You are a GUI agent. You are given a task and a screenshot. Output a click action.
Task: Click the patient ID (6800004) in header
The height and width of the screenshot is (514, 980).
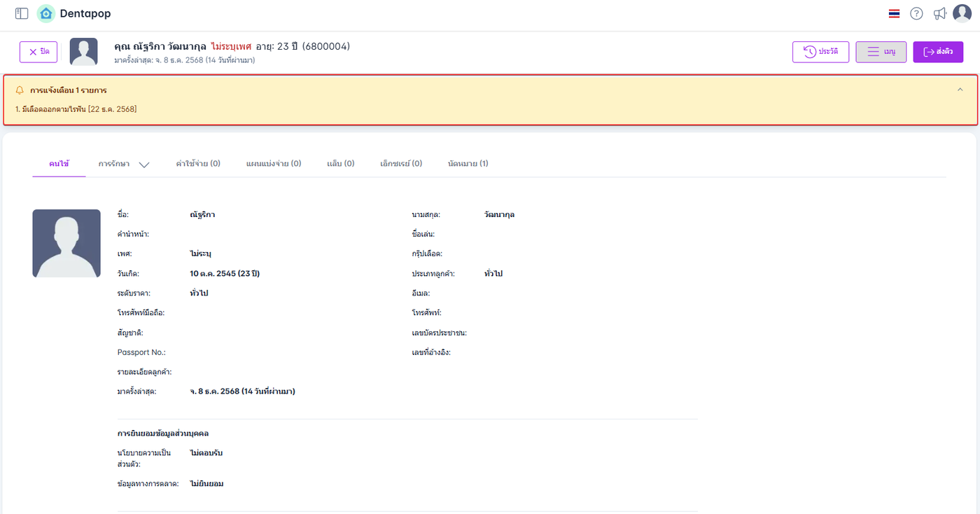[x=326, y=46]
